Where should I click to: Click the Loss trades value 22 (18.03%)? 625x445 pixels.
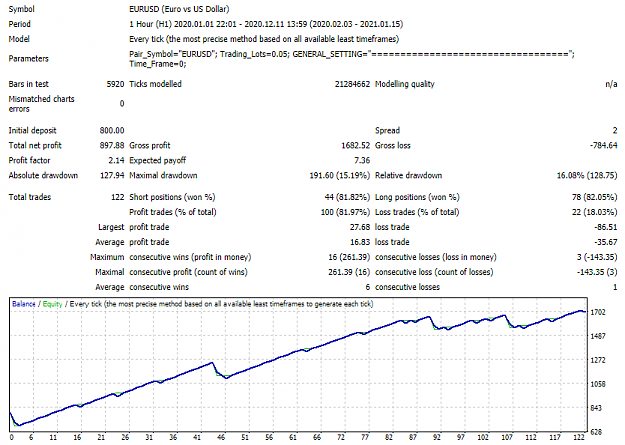[x=594, y=212]
